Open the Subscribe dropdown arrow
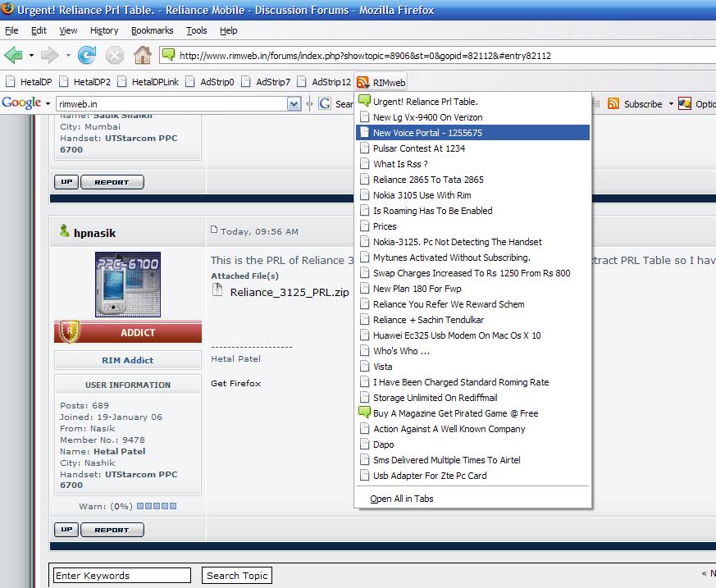716x588 pixels. coord(671,103)
